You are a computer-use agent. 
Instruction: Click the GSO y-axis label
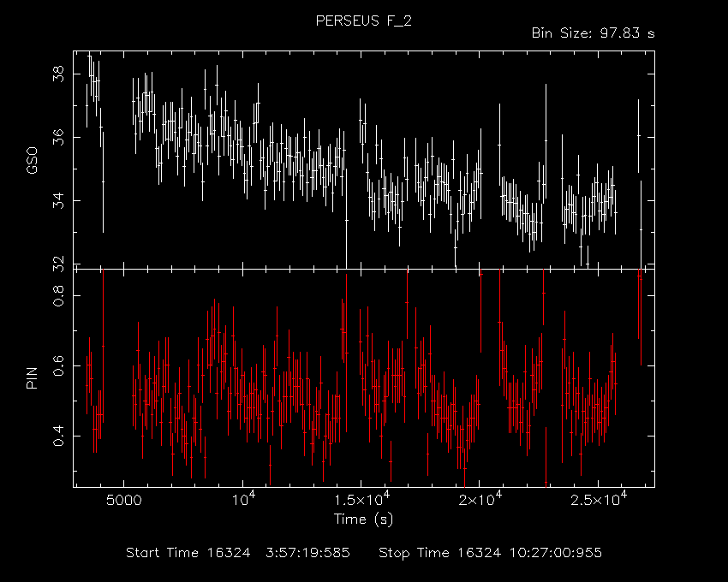click(x=32, y=160)
